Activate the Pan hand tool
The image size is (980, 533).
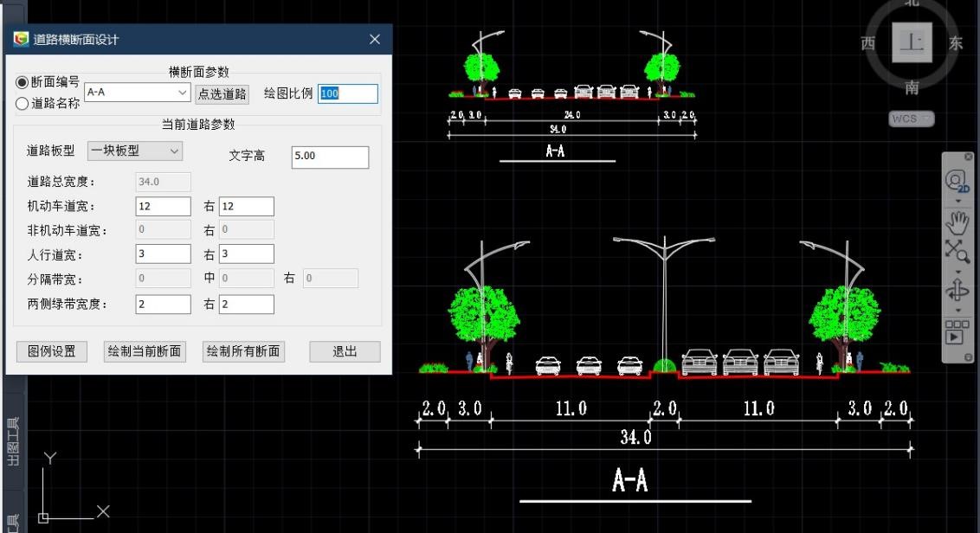point(957,222)
